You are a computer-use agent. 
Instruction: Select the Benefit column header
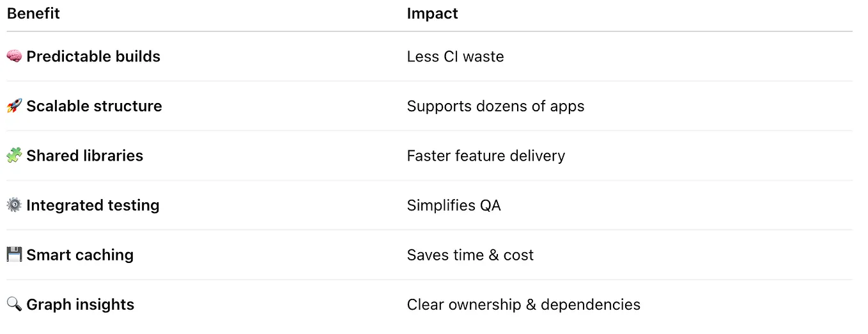coord(33,13)
